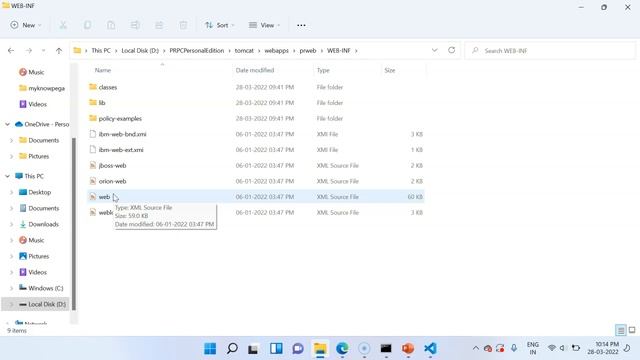Open the Sort dropdown
The width and height of the screenshot is (640, 360).
[220, 25]
